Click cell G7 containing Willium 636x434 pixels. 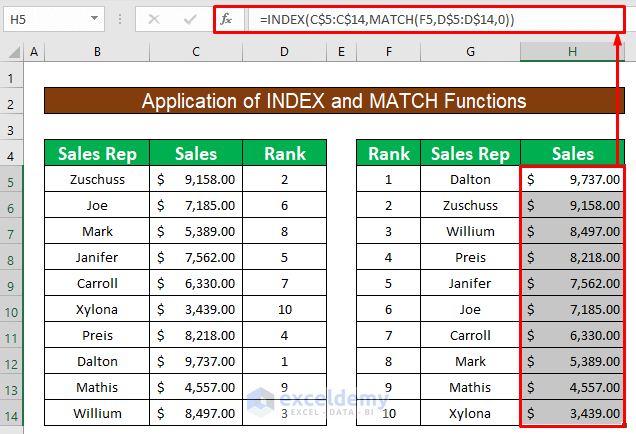tap(471, 231)
